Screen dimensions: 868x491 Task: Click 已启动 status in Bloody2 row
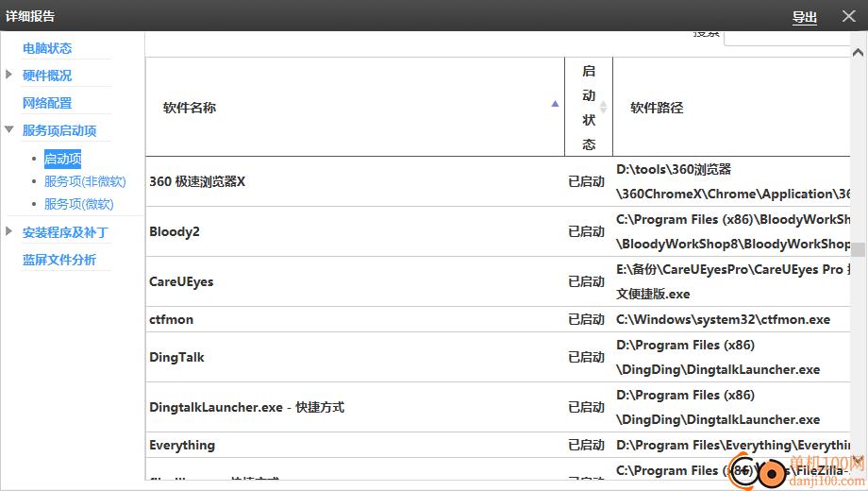(x=586, y=231)
